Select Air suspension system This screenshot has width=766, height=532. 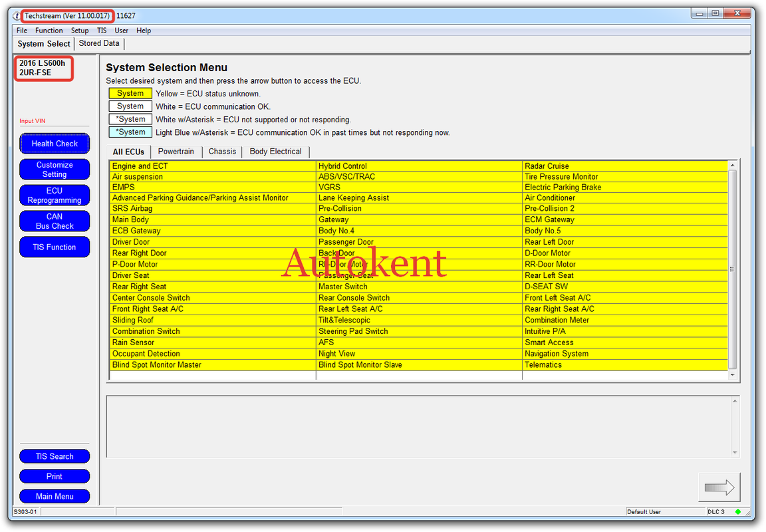[x=213, y=177]
